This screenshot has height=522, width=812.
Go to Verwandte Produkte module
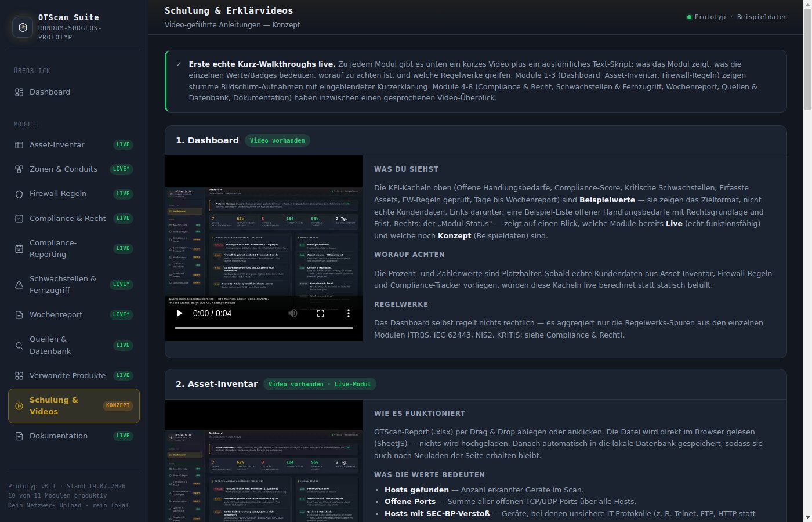74,376
